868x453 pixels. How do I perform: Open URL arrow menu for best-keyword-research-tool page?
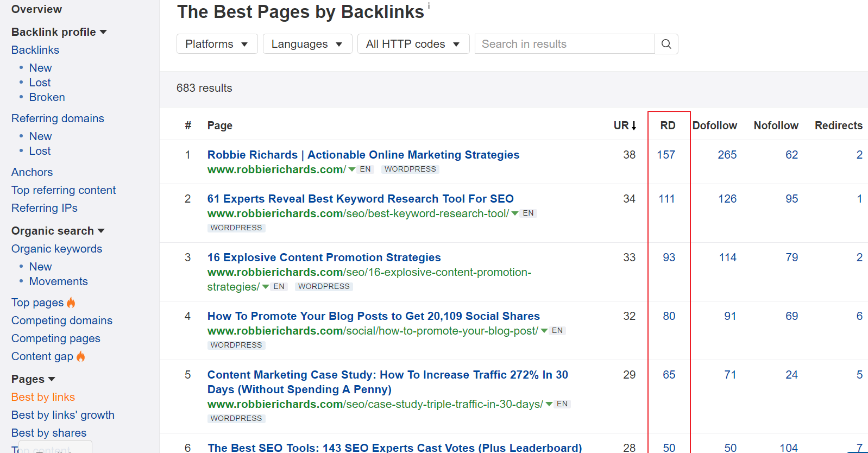coord(515,213)
